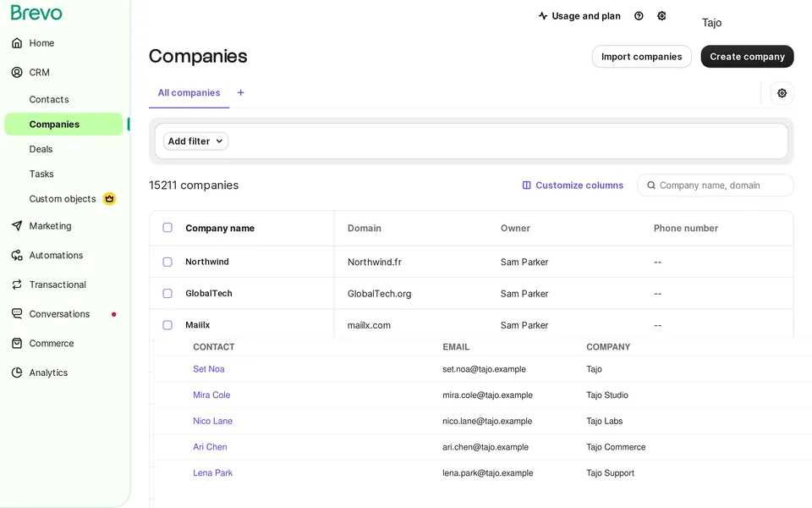This screenshot has width=812, height=508.
Task: Click the Company name, domain search field
Action: 716,185
